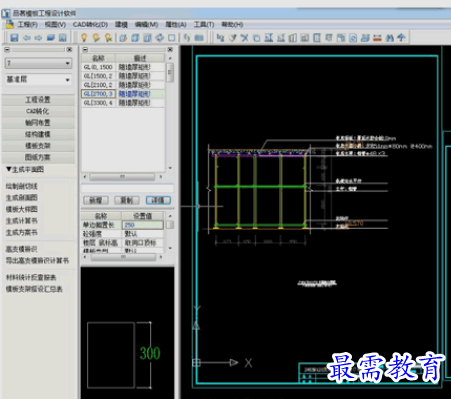Click the 新增 button
The image size is (451, 399).
(x=96, y=200)
